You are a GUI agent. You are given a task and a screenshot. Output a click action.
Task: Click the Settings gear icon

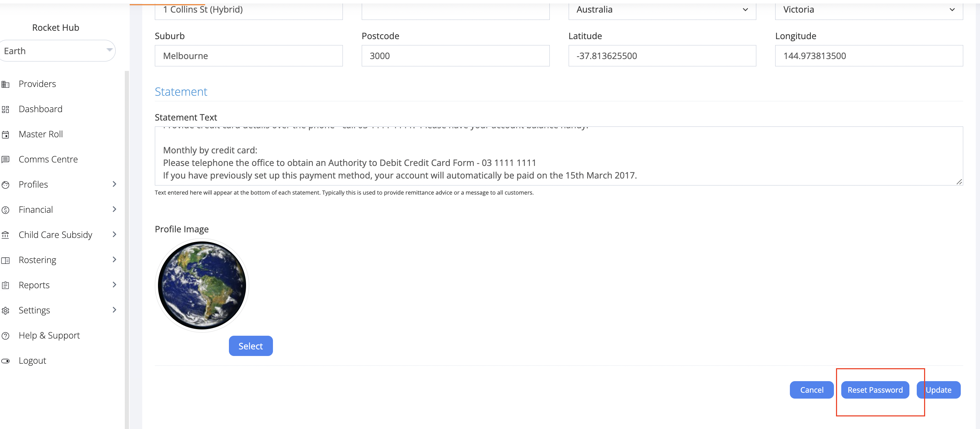coord(5,311)
